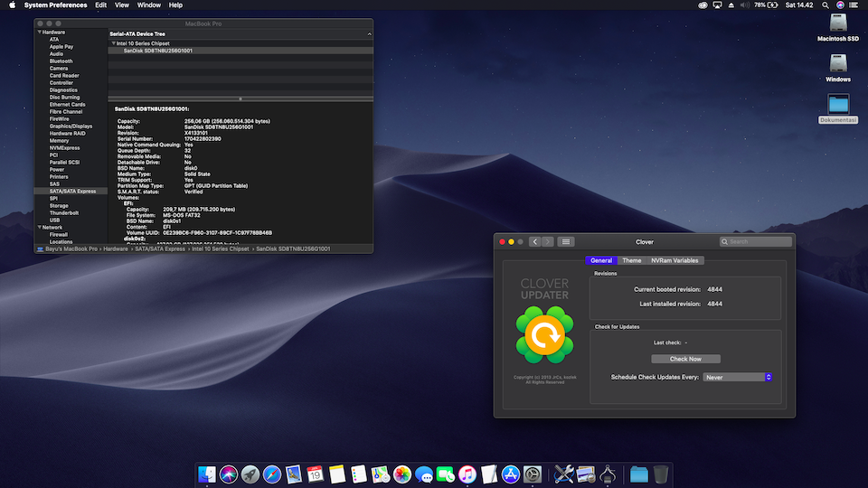This screenshot has height=488, width=868.
Task: Collapse Intel 10 Series Chipset tree node
Action: click(x=114, y=43)
